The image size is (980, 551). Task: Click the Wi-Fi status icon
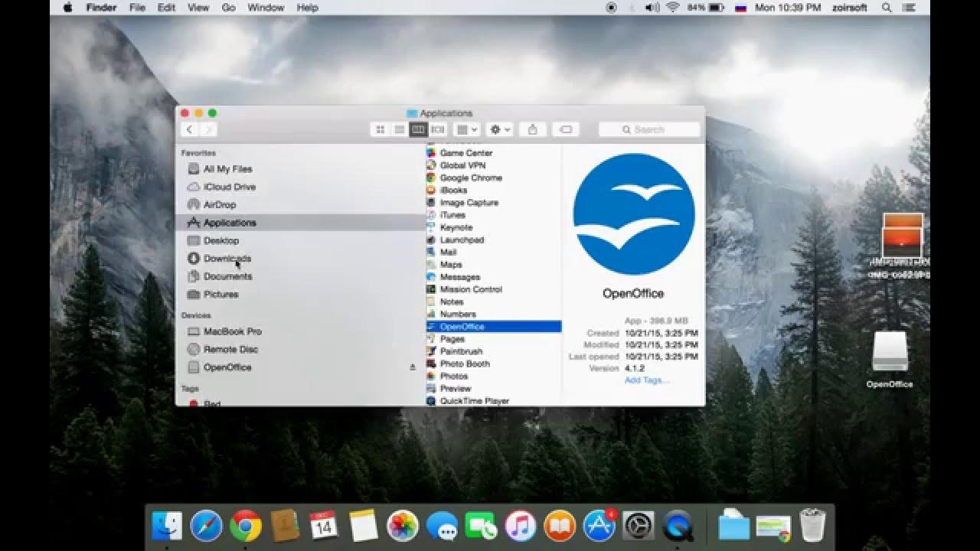(673, 8)
